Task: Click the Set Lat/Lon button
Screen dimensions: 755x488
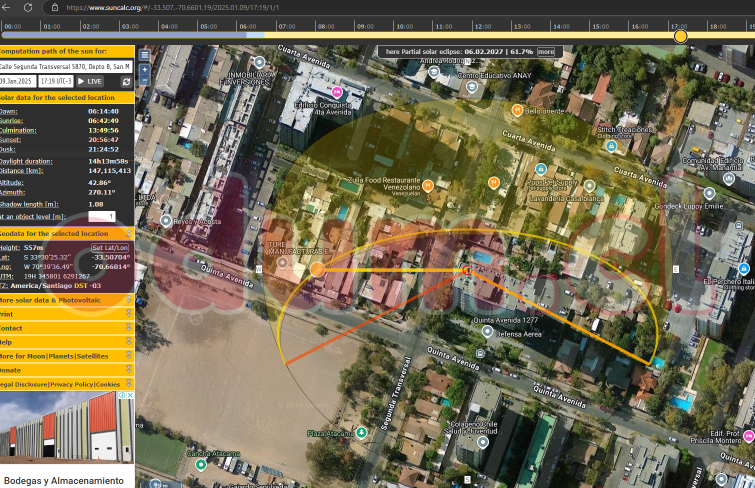Action: pos(110,247)
